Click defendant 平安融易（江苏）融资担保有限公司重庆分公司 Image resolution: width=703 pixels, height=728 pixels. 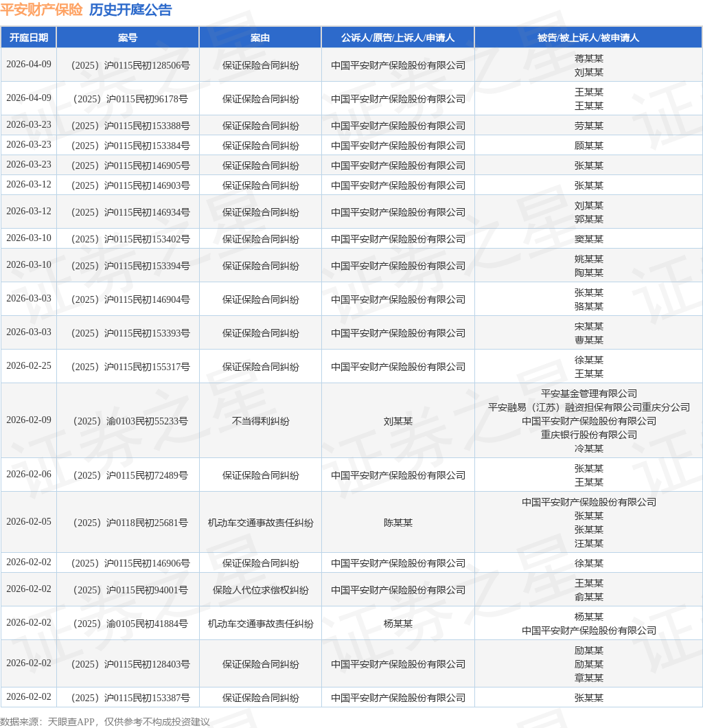pyautogui.click(x=588, y=407)
